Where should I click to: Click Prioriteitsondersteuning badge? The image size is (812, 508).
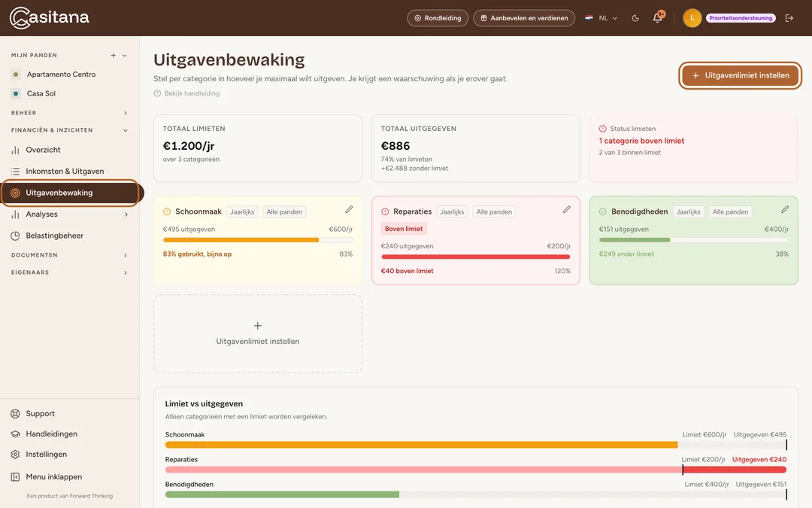[x=741, y=18]
